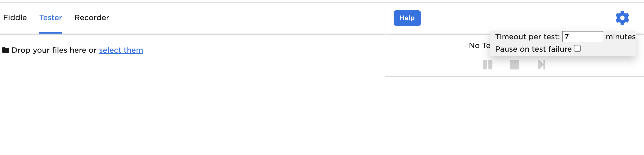Open the settings gear icon

(x=622, y=18)
